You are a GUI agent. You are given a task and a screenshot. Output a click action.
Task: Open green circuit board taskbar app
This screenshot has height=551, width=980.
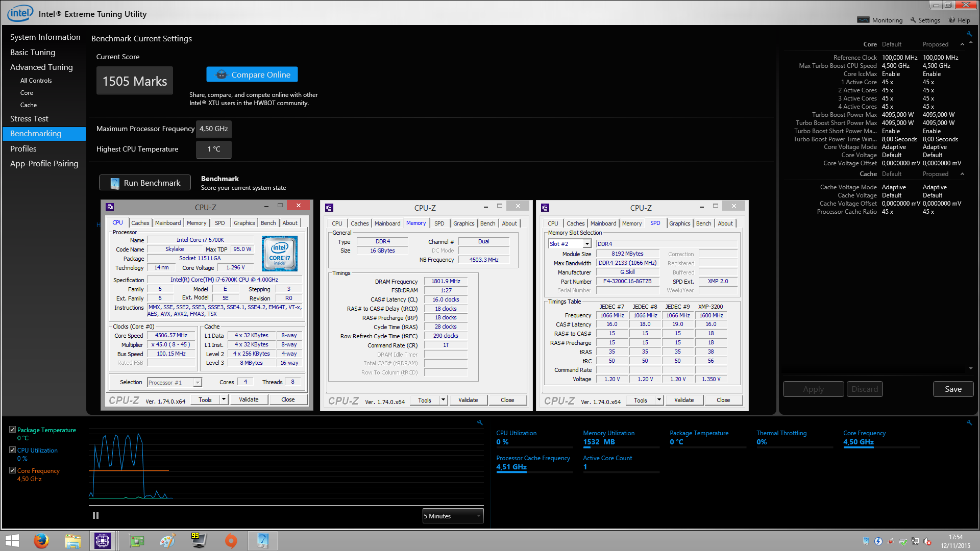tap(136, 541)
